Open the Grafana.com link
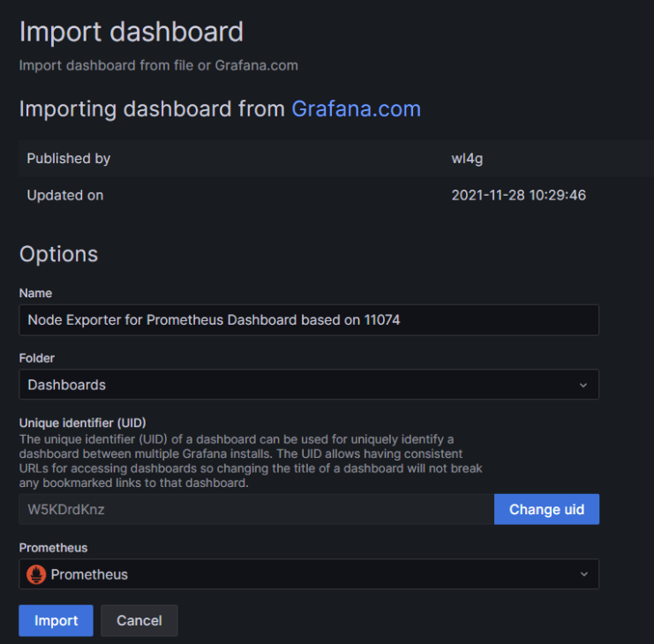This screenshot has width=654, height=644. pyautogui.click(x=356, y=109)
